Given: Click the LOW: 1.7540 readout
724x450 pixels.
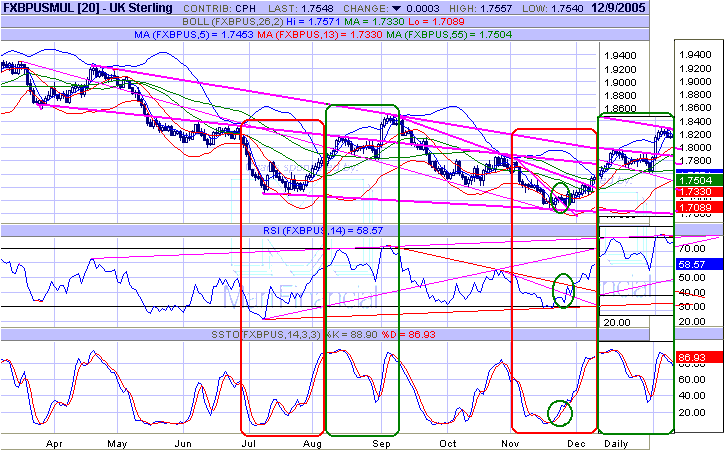Looking at the screenshot, I should coord(553,9).
